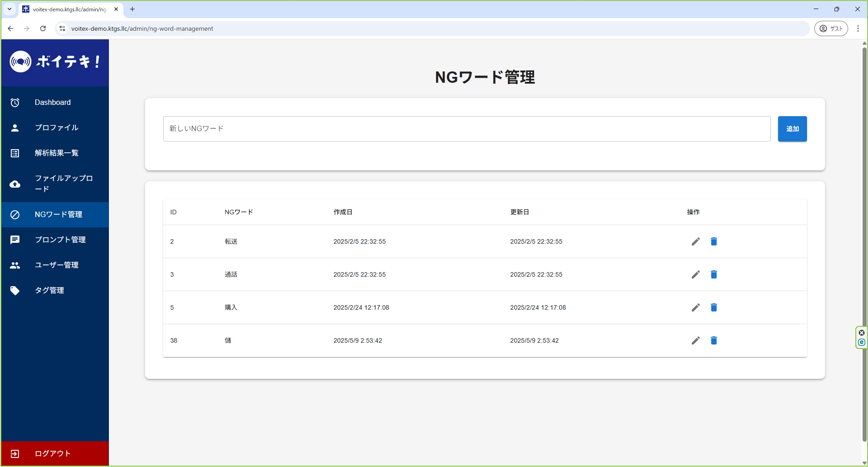Close the voitex-demo browser tab
Viewport: 868px width, 467px height.
[x=116, y=9]
